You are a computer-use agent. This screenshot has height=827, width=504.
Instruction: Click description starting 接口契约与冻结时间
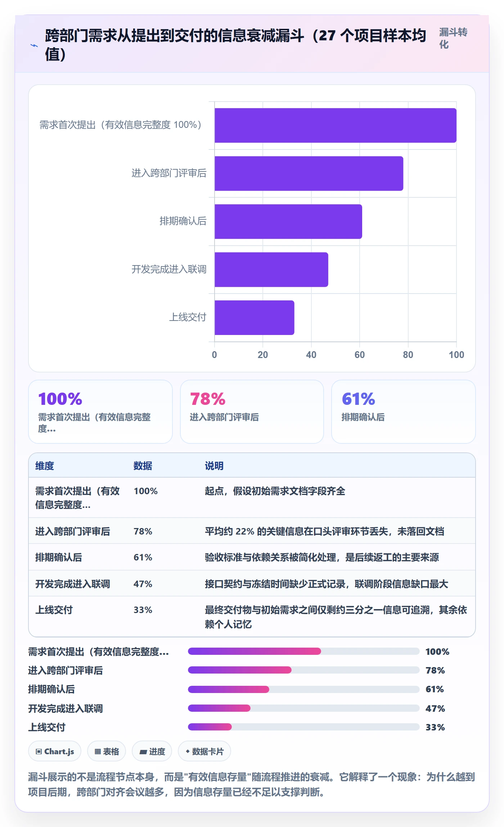pyautogui.click(x=327, y=584)
